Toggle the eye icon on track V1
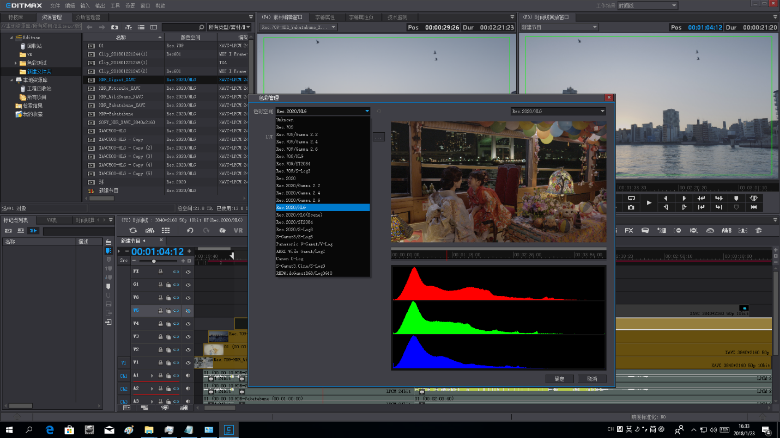 point(188,363)
